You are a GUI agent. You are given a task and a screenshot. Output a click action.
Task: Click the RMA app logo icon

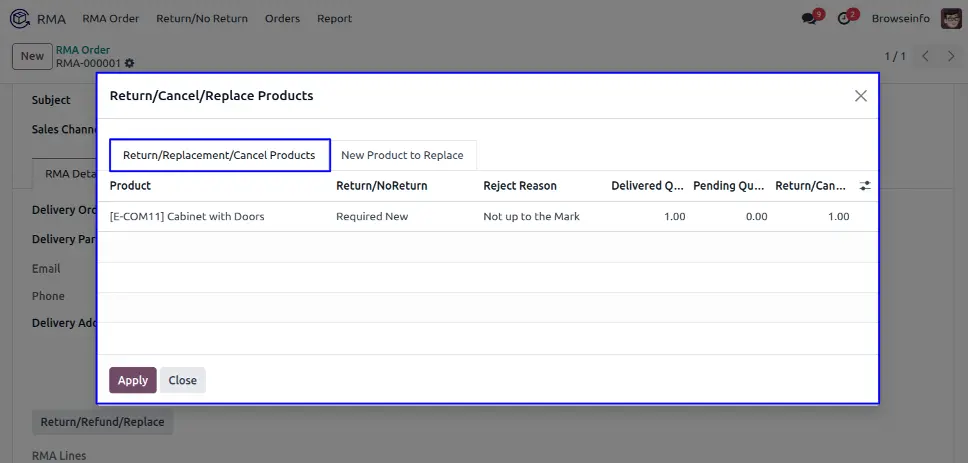19,18
